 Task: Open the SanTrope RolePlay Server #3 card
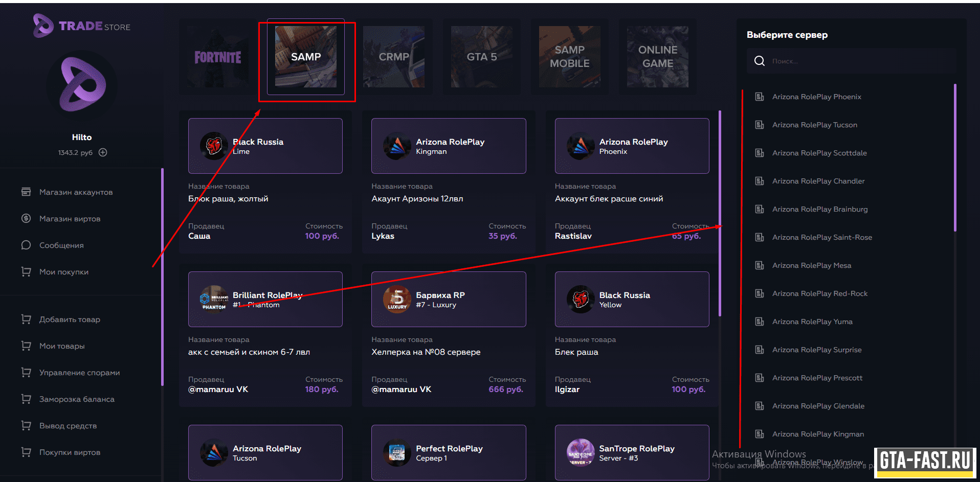(632, 452)
